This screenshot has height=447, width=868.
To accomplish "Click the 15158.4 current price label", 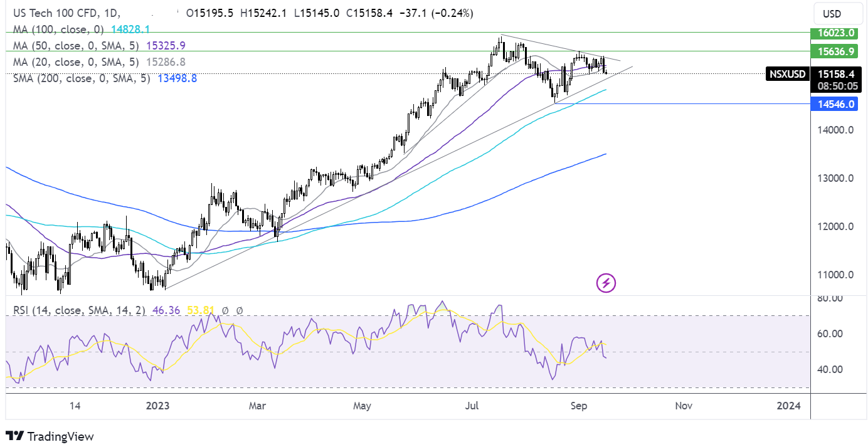I will click(x=835, y=74).
